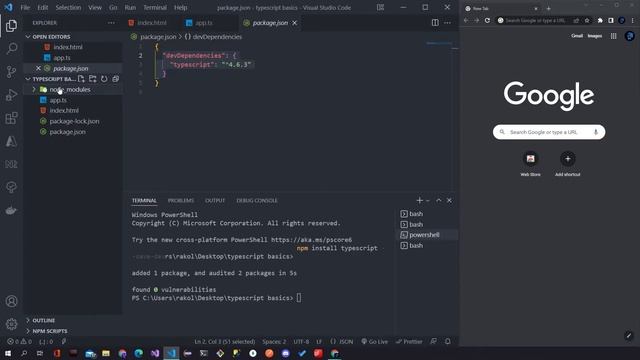Open the new terminal profile dropdown arrow
This screenshot has width=640, height=360.
pos(428,200)
